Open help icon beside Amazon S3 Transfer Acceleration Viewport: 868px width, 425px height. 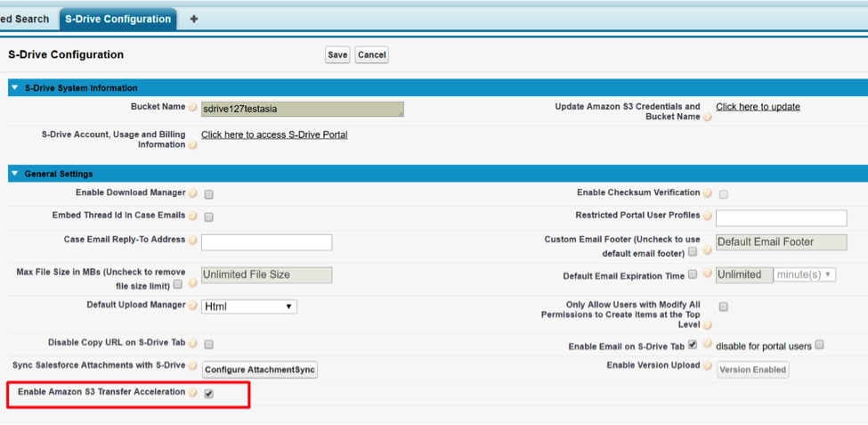coord(192,392)
